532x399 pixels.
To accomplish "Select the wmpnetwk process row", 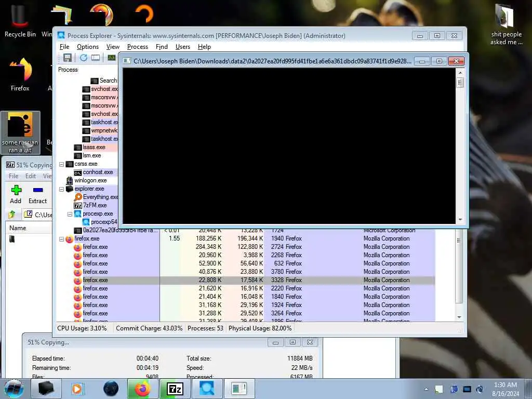I will [x=100, y=130].
